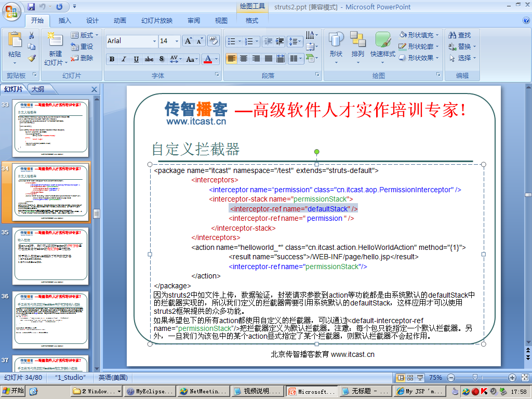Toggle text shadow

(162, 59)
